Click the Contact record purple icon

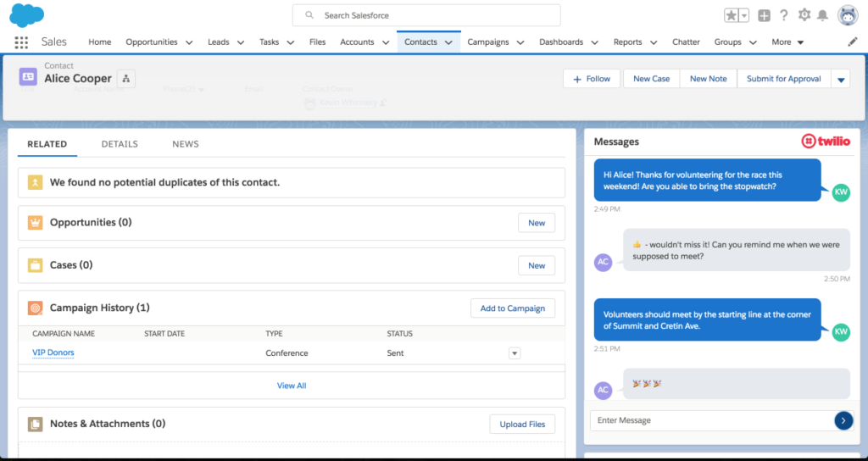point(28,76)
